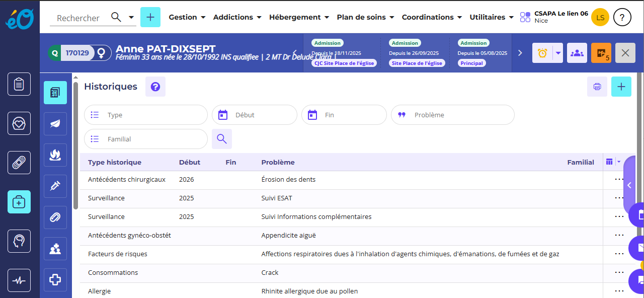Image resolution: width=644 pixels, height=298 pixels.
Task: Open the heartbeat pulse icon in sidebar
Action: coord(19,281)
